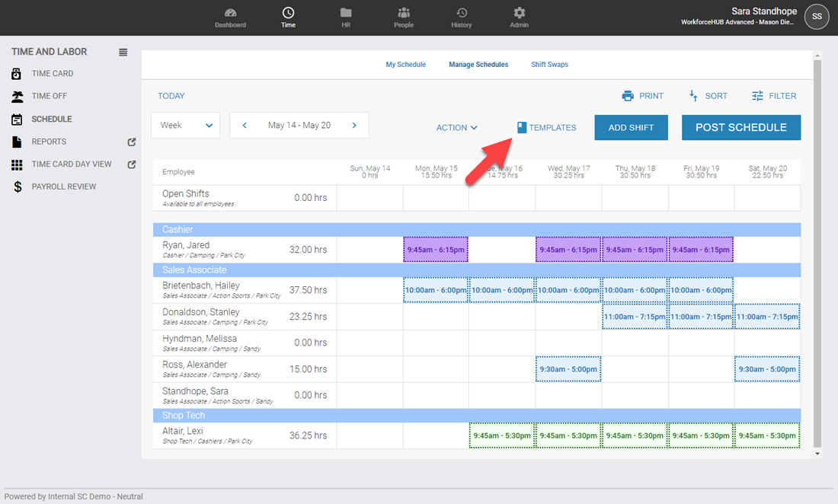
Task: Open the Filter options icon
Action: pyautogui.click(x=757, y=96)
